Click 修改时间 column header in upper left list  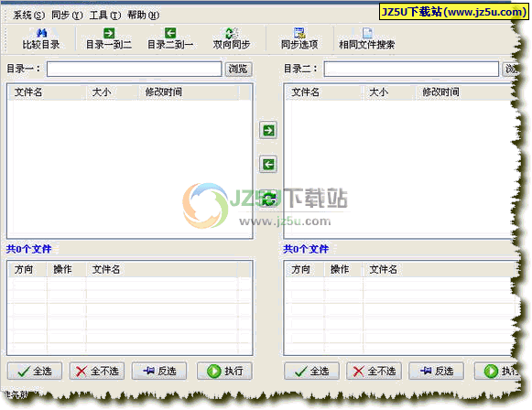pyautogui.click(x=189, y=92)
